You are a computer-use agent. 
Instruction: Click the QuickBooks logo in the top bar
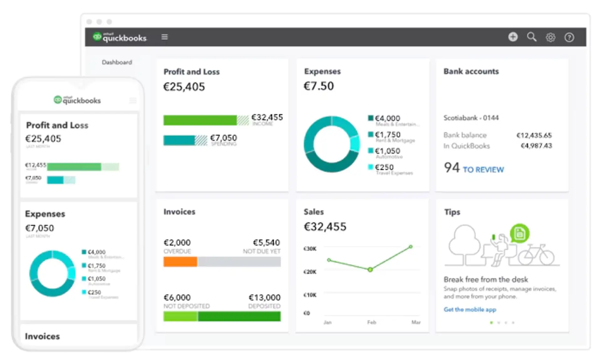point(120,37)
